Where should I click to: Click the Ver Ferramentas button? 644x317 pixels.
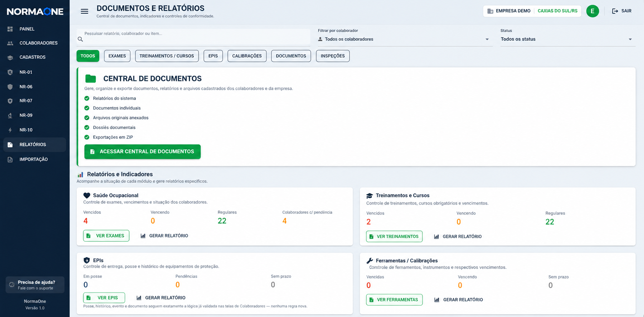pyautogui.click(x=394, y=300)
